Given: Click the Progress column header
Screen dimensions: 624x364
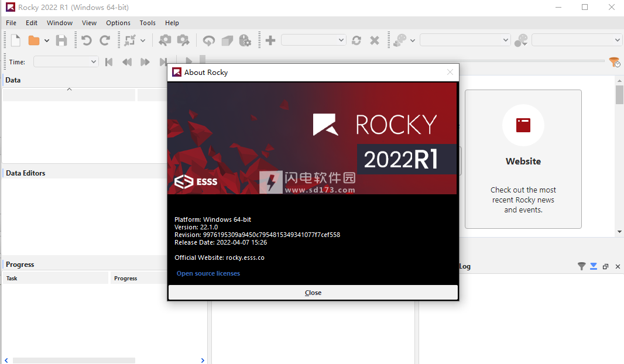Looking at the screenshot, I should point(139,278).
